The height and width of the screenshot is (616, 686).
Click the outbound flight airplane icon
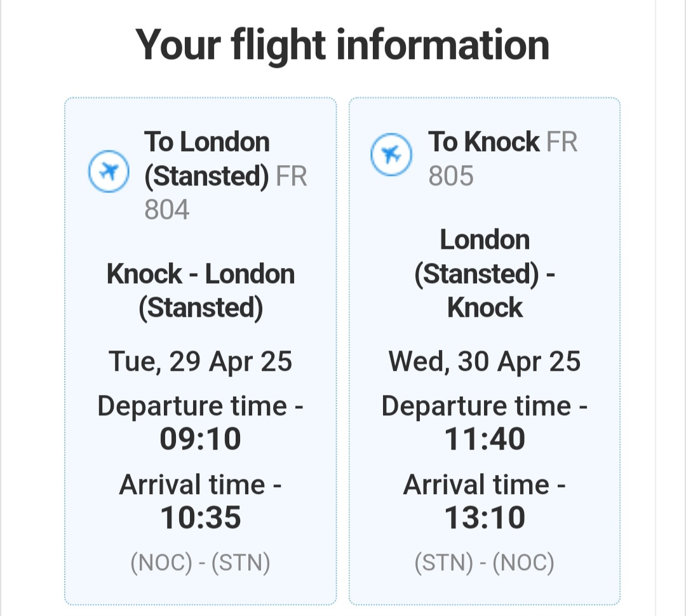pyautogui.click(x=109, y=171)
